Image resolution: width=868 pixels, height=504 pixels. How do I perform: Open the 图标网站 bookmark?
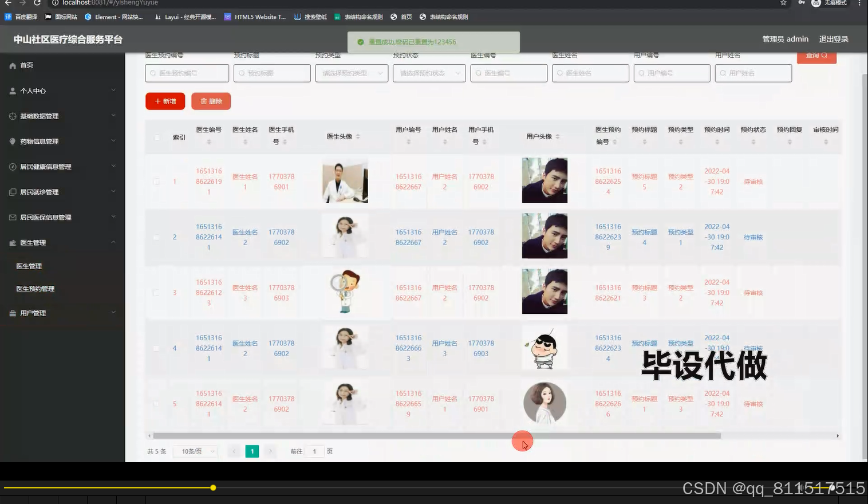point(61,17)
